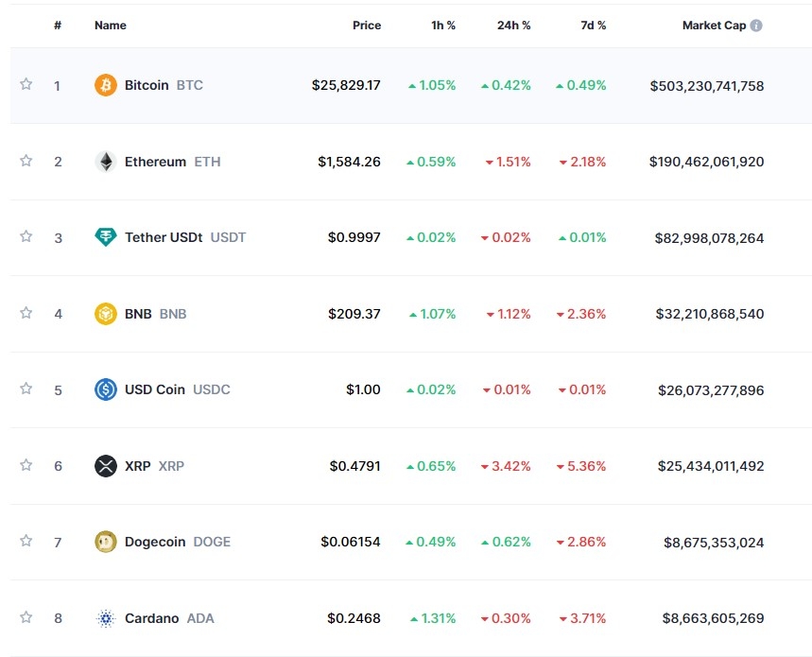Screen dimensions: 812x657
Task: Open the XRP coin name link
Action: 138,466
